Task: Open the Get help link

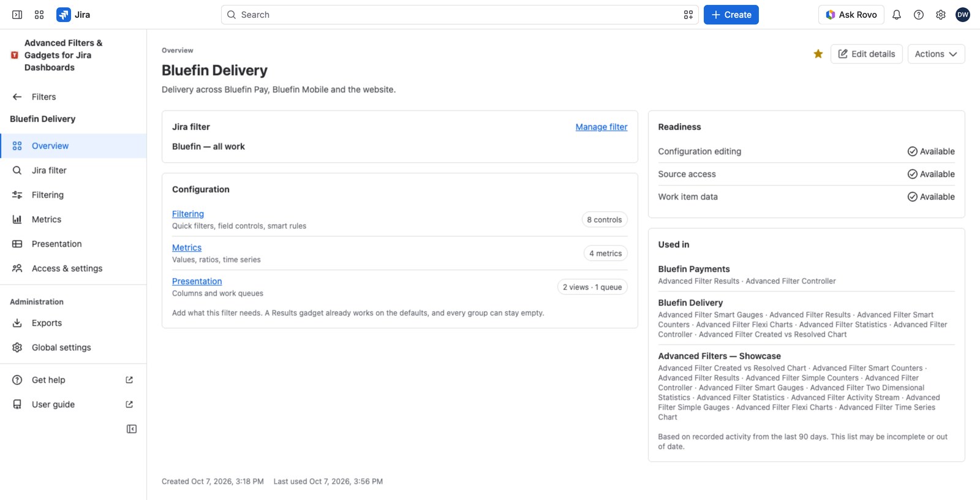Action: pyautogui.click(x=73, y=380)
